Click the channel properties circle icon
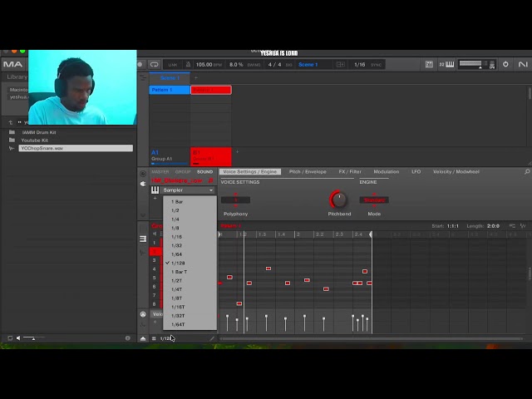This screenshot has width=532, height=399. [143, 174]
